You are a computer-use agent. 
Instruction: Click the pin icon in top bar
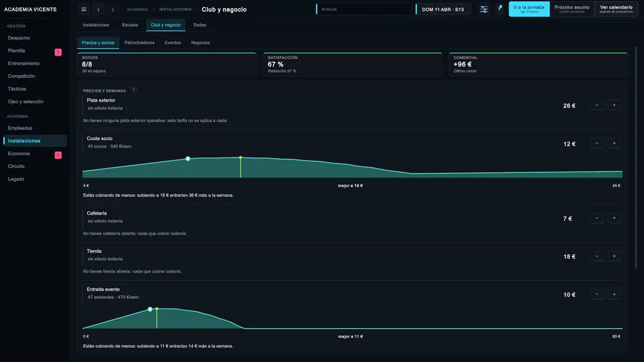pos(500,8)
